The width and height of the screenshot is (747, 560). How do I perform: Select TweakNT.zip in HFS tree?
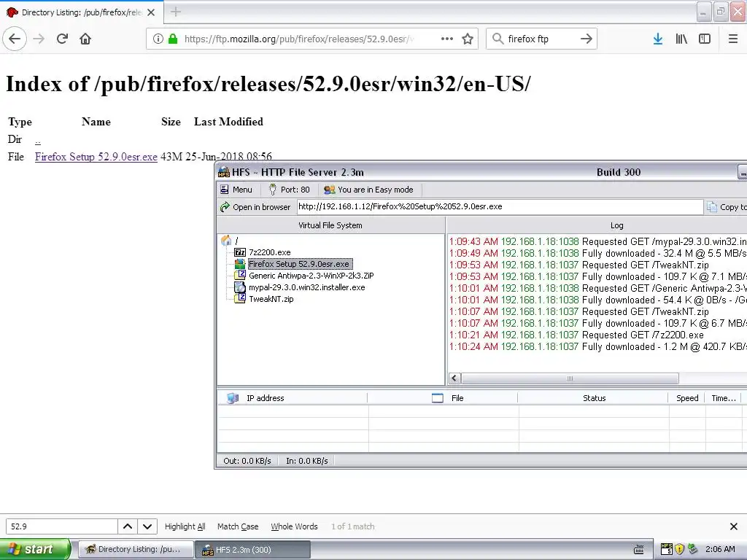pos(271,299)
